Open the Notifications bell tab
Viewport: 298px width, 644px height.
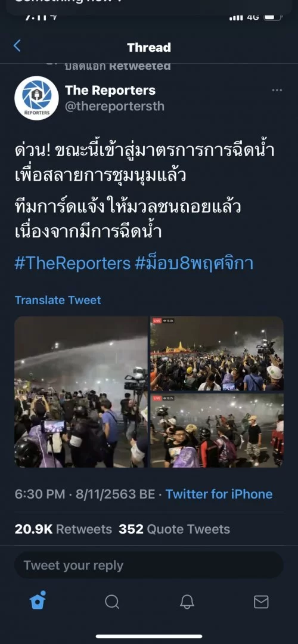187,602
